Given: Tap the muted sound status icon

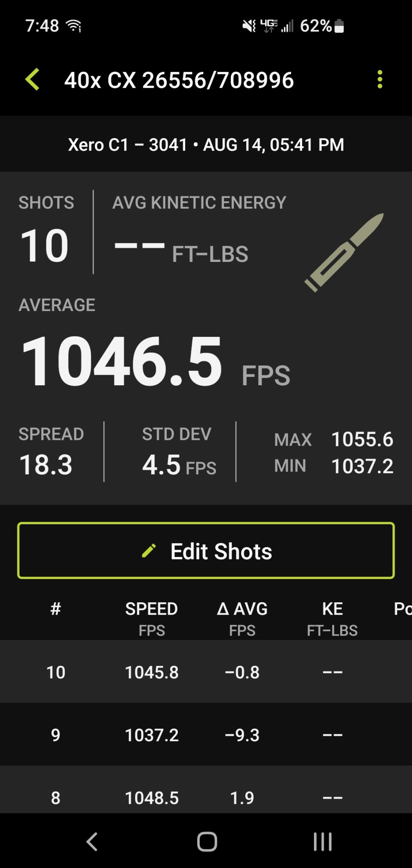Looking at the screenshot, I should click(x=249, y=26).
